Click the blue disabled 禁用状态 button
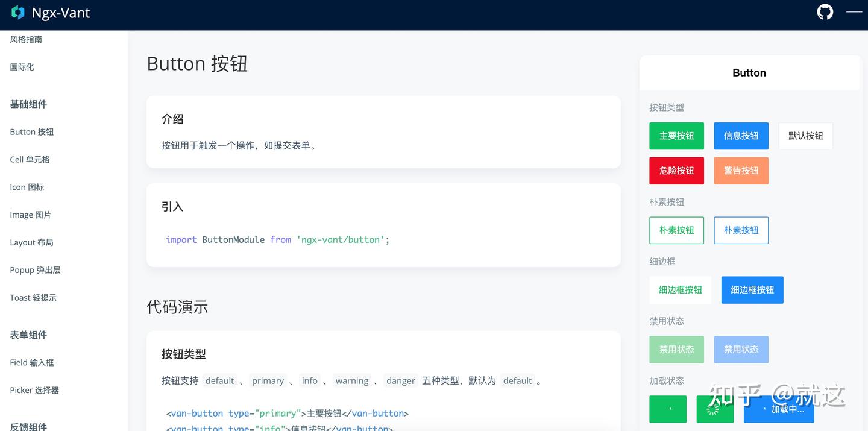Screen dimensions: 868x431 741,349
